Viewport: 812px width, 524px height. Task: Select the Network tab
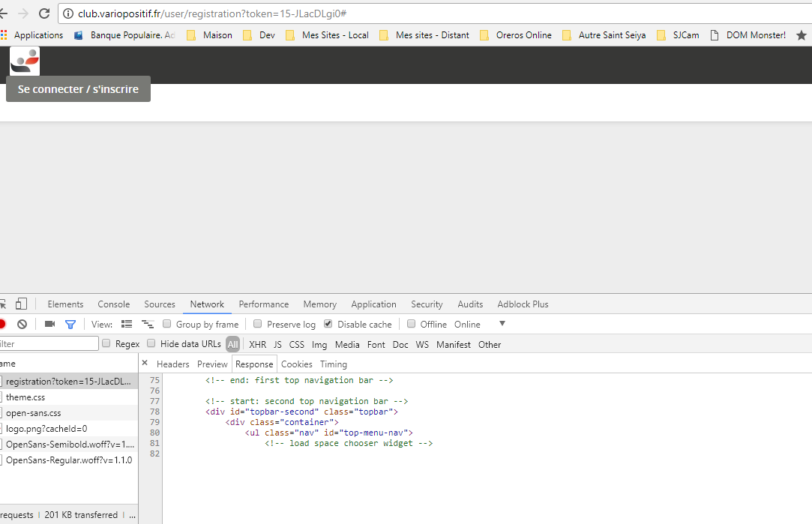pos(207,304)
